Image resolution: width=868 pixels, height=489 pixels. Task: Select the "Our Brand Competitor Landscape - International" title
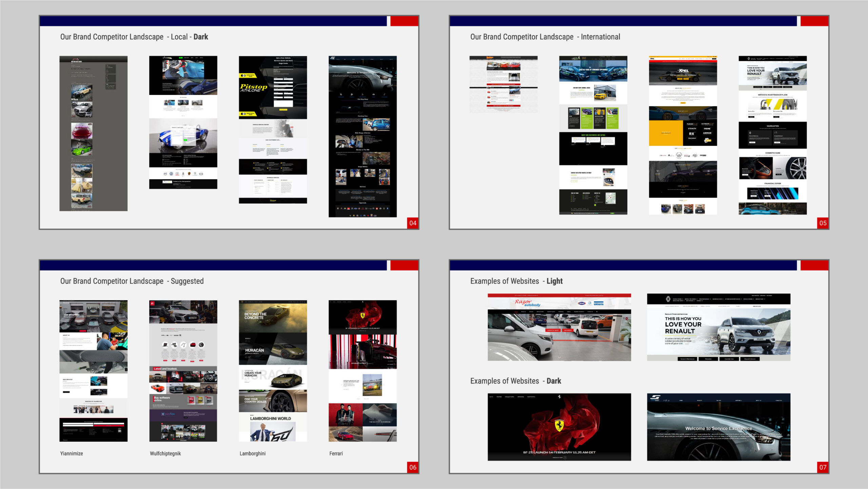coord(545,37)
